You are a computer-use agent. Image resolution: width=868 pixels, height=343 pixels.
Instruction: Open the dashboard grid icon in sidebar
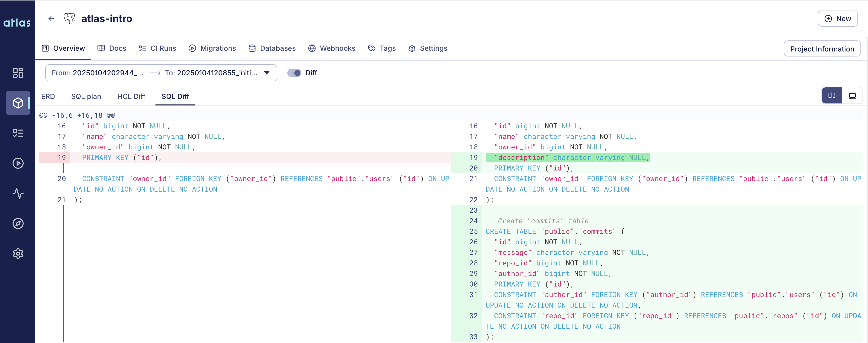pyautogui.click(x=18, y=73)
